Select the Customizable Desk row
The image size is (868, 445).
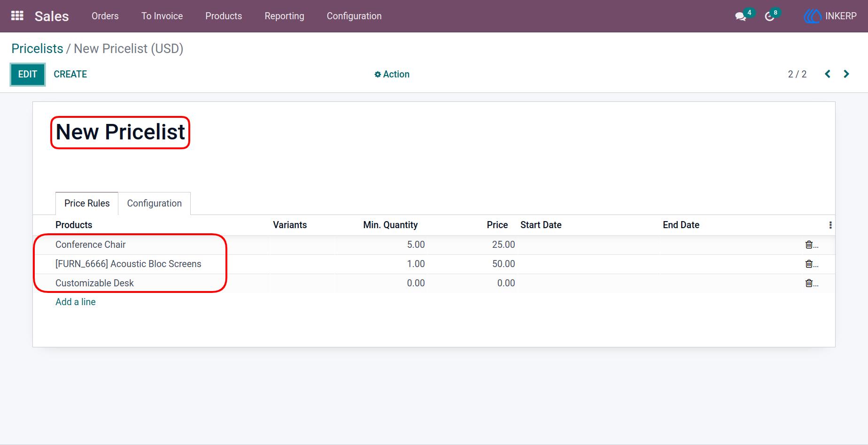434,283
